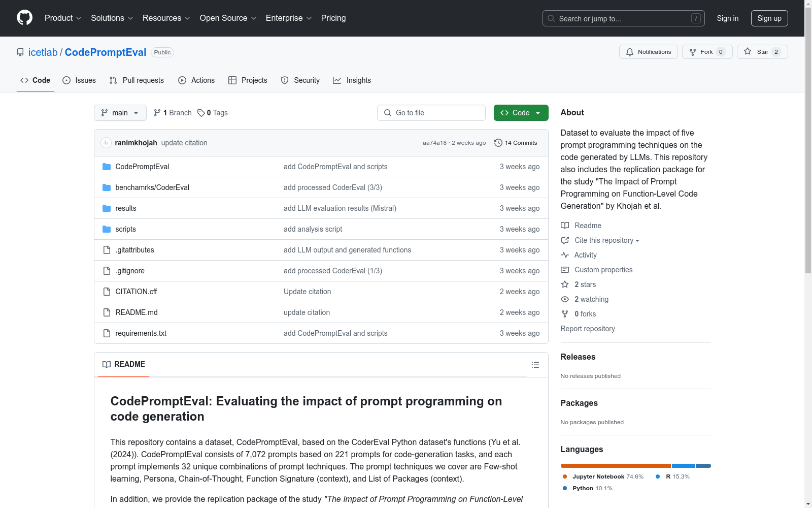Click the Sign in link
The image size is (812, 508).
point(728,18)
